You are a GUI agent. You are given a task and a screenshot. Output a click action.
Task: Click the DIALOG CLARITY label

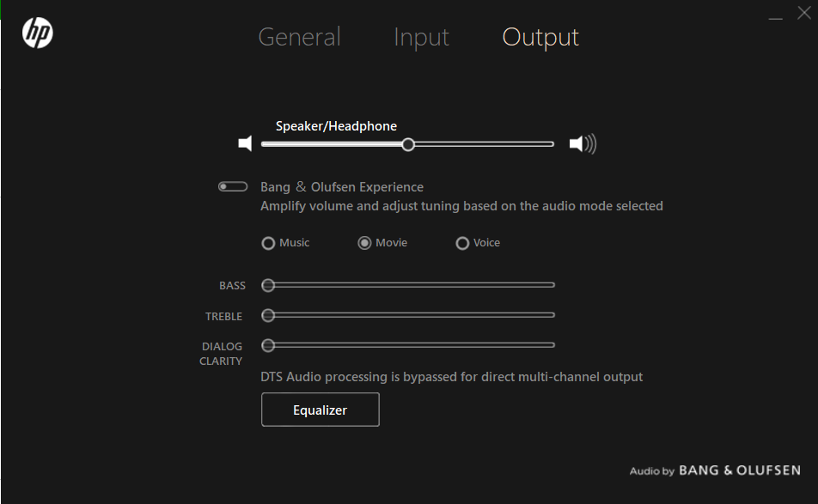pos(221,354)
